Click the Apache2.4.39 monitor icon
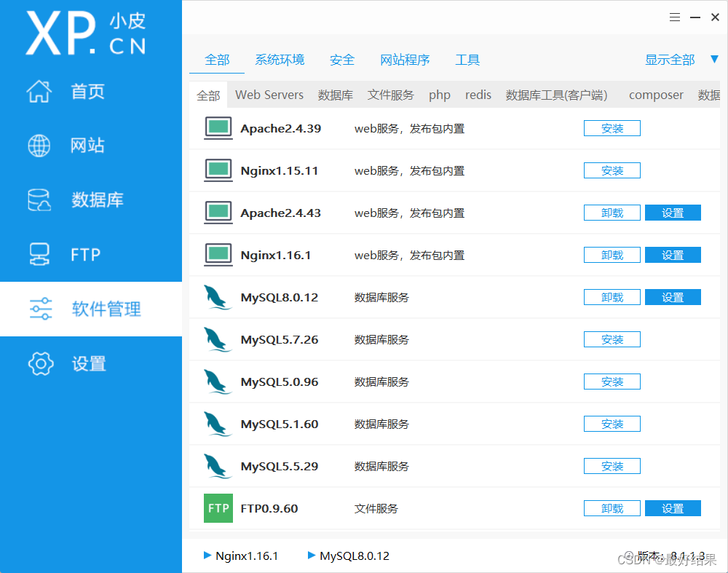Viewport: 728px width, 573px height. 218,128
